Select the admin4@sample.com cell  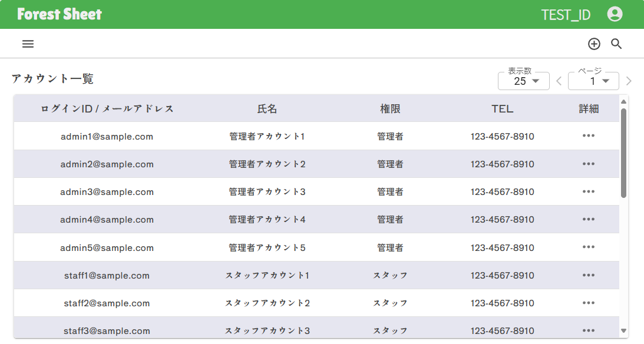click(x=107, y=220)
